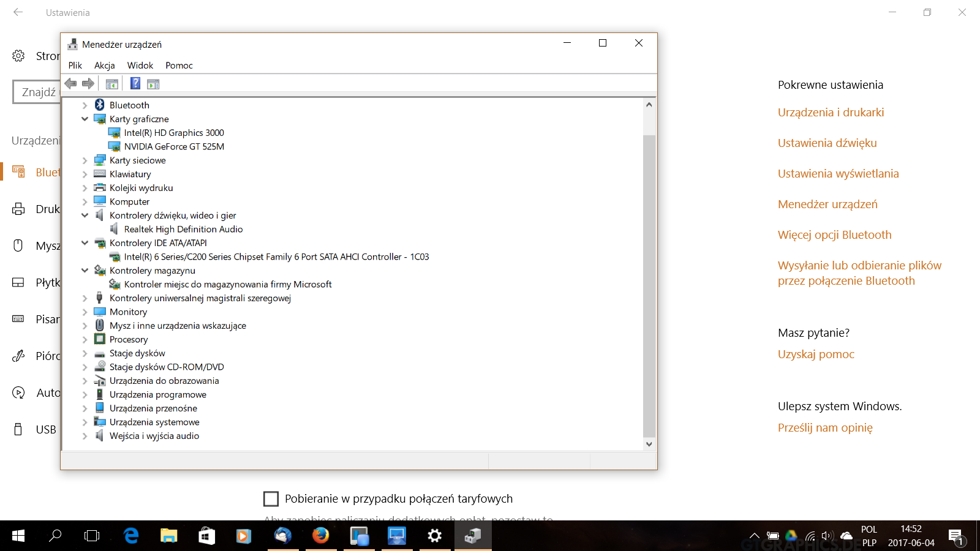This screenshot has height=551, width=980.
Task: Collapse the Karty graficzne category
Action: (x=85, y=119)
